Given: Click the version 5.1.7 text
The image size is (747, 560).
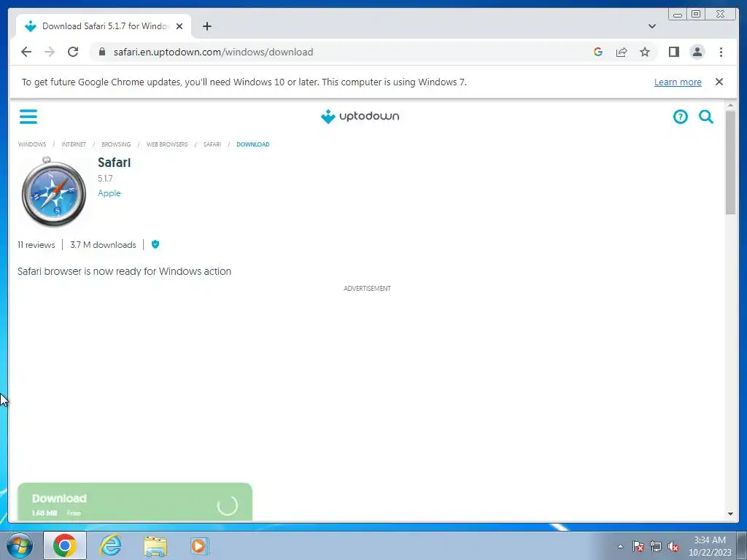Looking at the screenshot, I should (105, 179).
